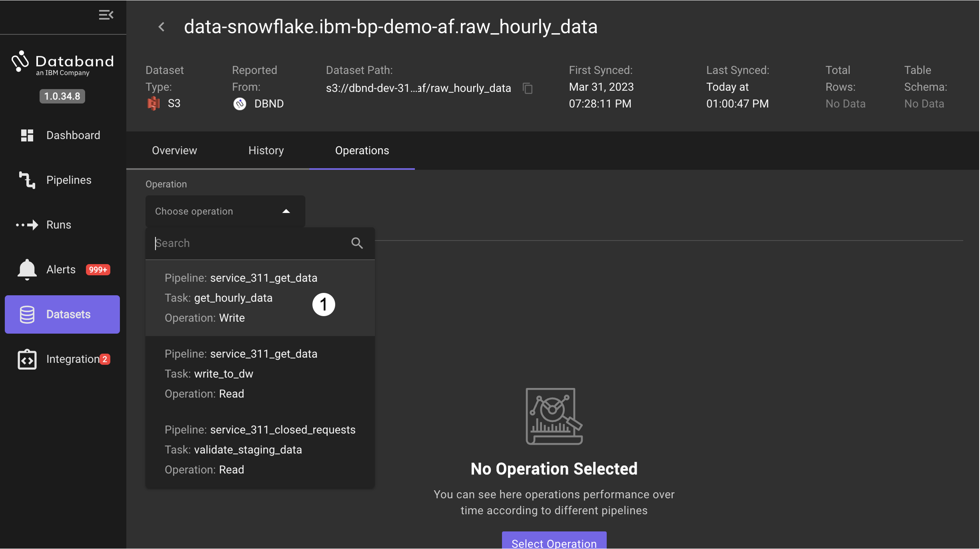
Task: Click the back navigation arrow
Action: pyautogui.click(x=160, y=26)
